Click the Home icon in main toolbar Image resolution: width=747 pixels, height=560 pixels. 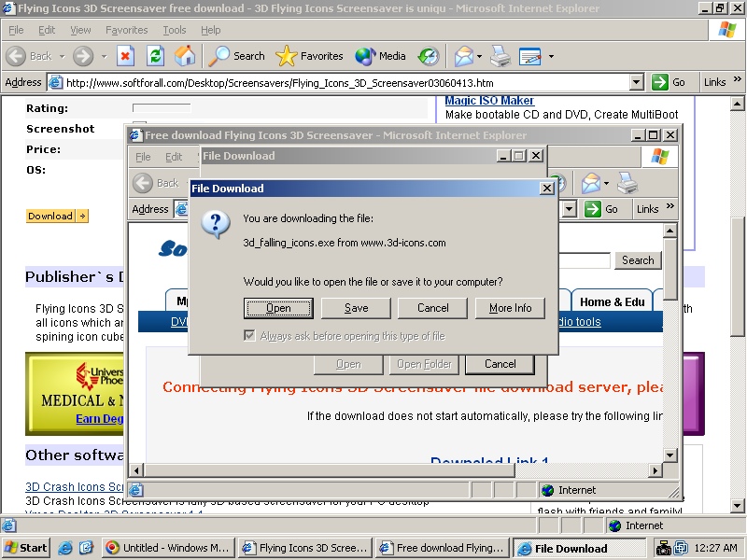coord(185,56)
